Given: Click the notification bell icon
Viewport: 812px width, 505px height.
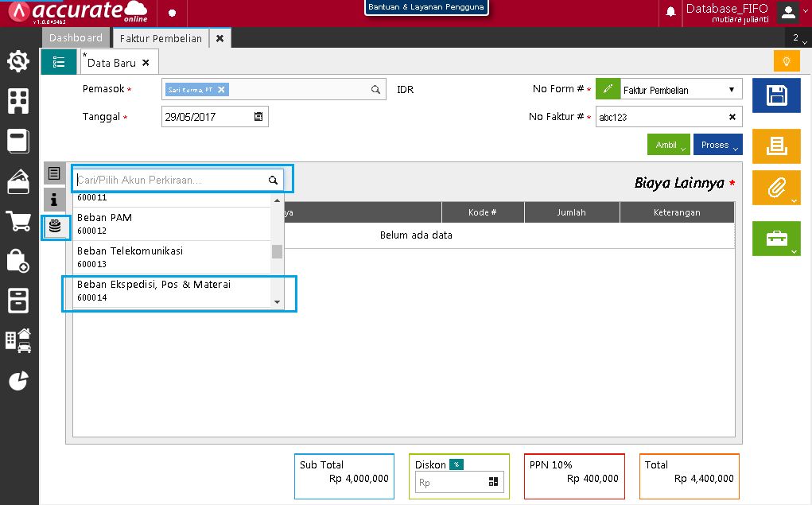Looking at the screenshot, I should (x=671, y=12).
